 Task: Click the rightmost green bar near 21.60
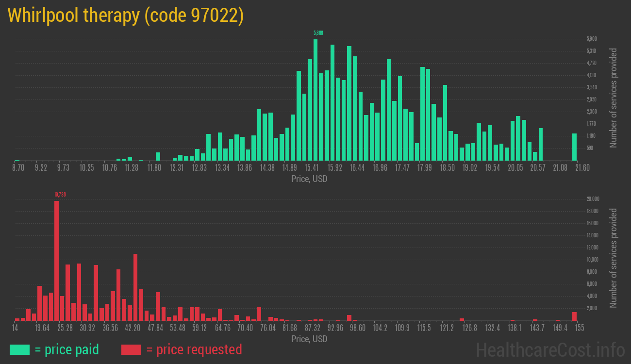574,147
